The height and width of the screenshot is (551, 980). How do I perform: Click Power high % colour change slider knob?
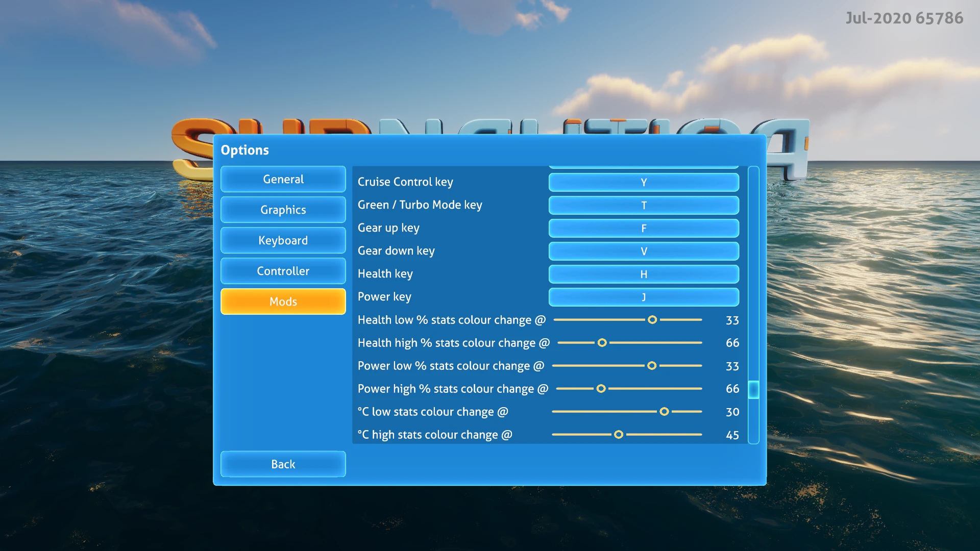coord(601,389)
